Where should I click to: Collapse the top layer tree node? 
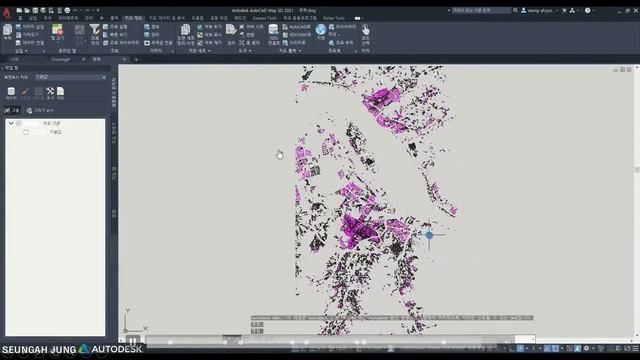click(11, 123)
